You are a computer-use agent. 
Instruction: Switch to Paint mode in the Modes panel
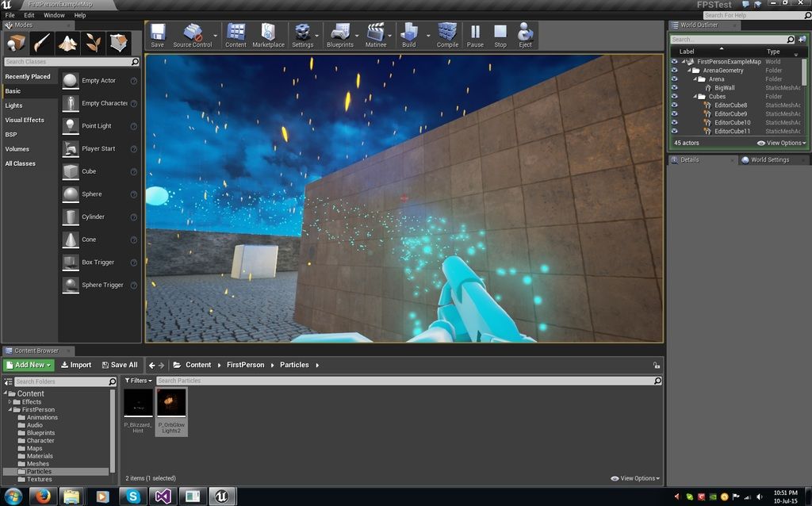coord(42,42)
